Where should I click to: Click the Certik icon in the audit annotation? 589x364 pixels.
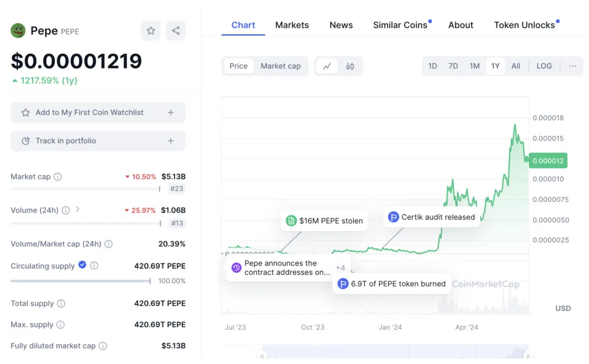tap(393, 217)
